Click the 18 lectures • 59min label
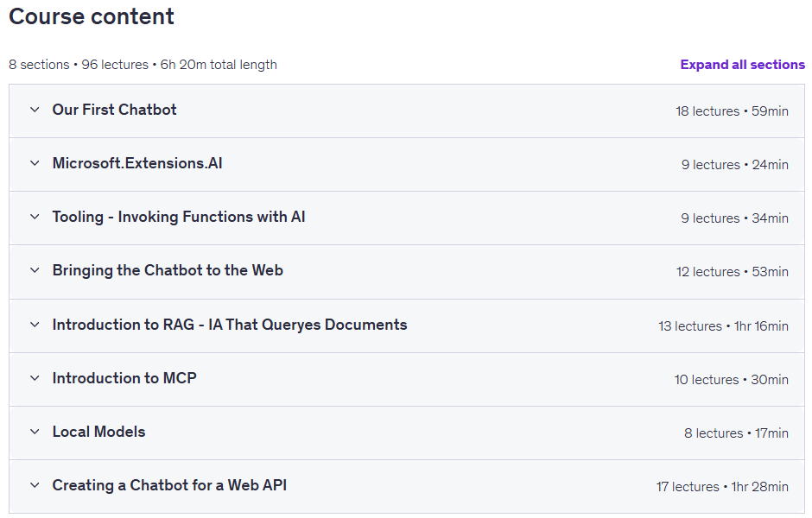The width and height of the screenshot is (812, 518). point(732,111)
